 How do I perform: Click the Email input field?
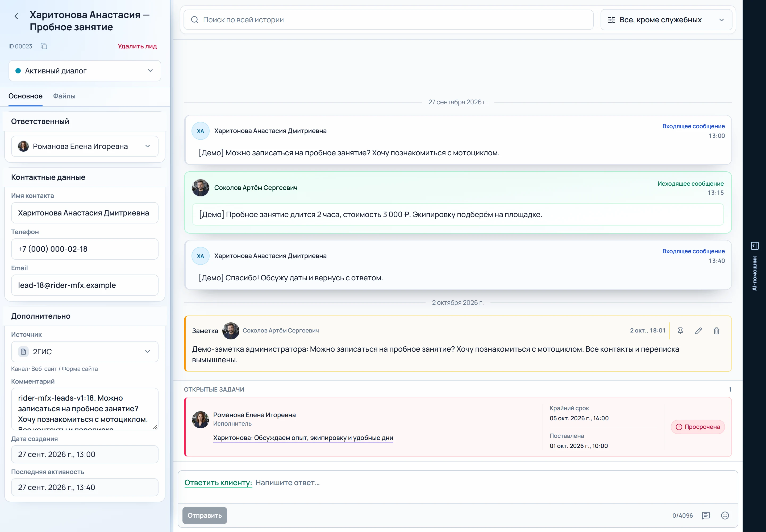[x=85, y=285]
